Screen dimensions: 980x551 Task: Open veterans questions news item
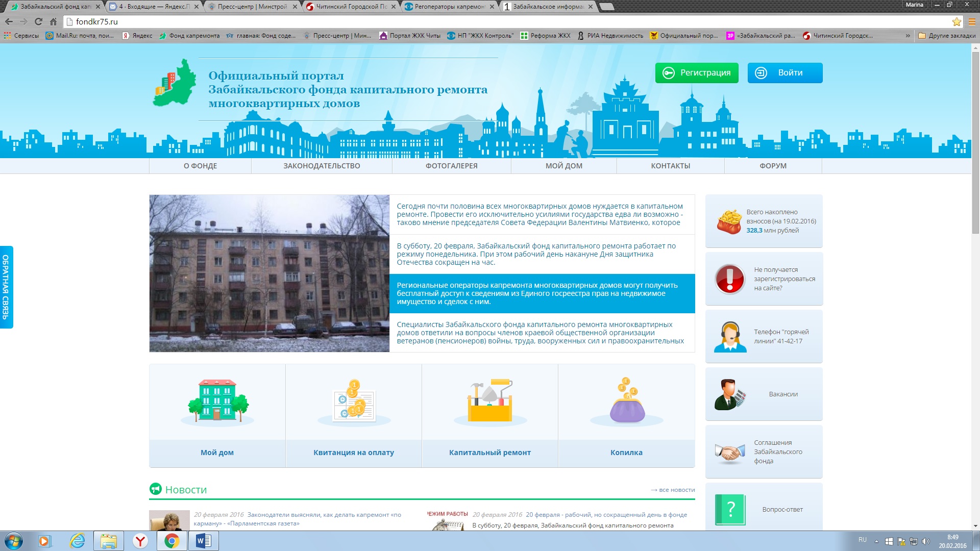click(542, 333)
